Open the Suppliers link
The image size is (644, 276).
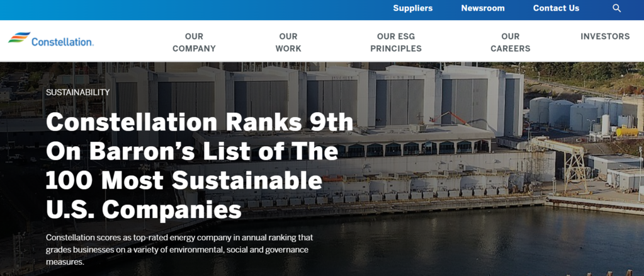(x=413, y=8)
